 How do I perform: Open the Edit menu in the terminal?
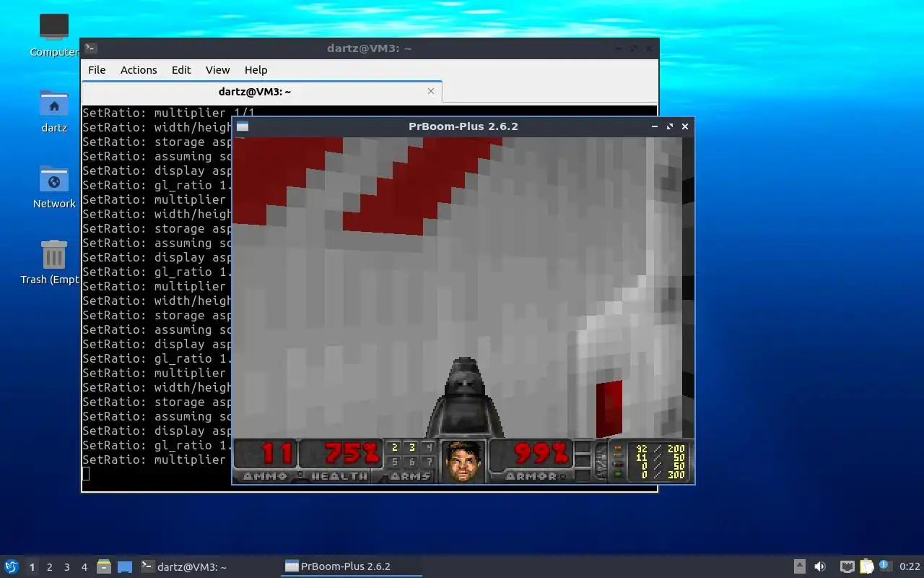[181, 70]
